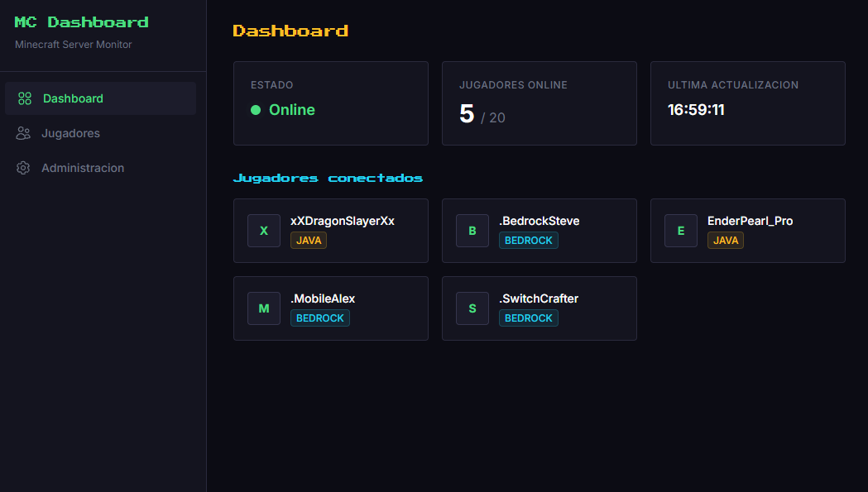
Task: Click the 16:59:11 last update time
Action: tap(696, 110)
